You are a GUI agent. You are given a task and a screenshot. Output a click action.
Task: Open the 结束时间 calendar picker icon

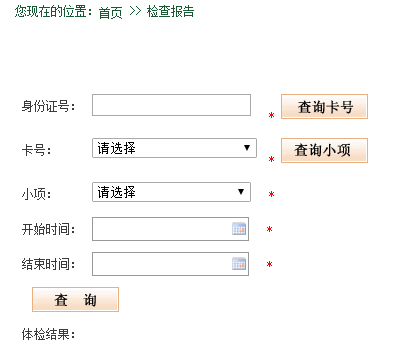click(239, 264)
